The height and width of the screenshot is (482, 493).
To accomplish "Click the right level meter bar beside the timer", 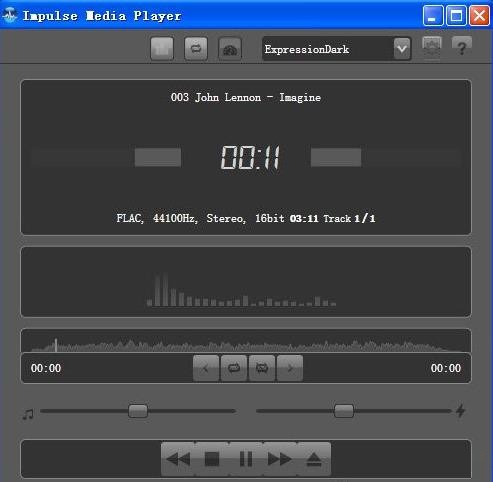I will tap(336, 157).
